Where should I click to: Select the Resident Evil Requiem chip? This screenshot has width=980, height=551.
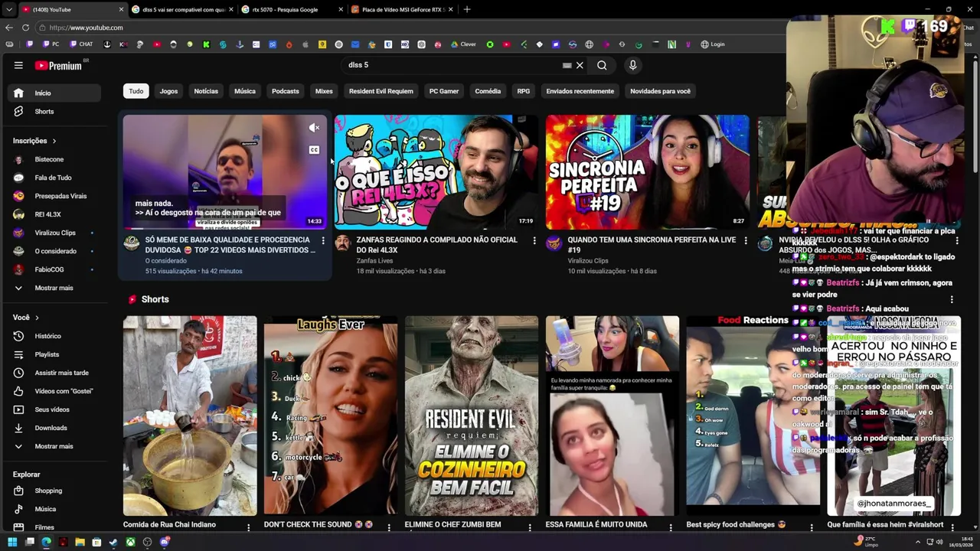point(381,91)
